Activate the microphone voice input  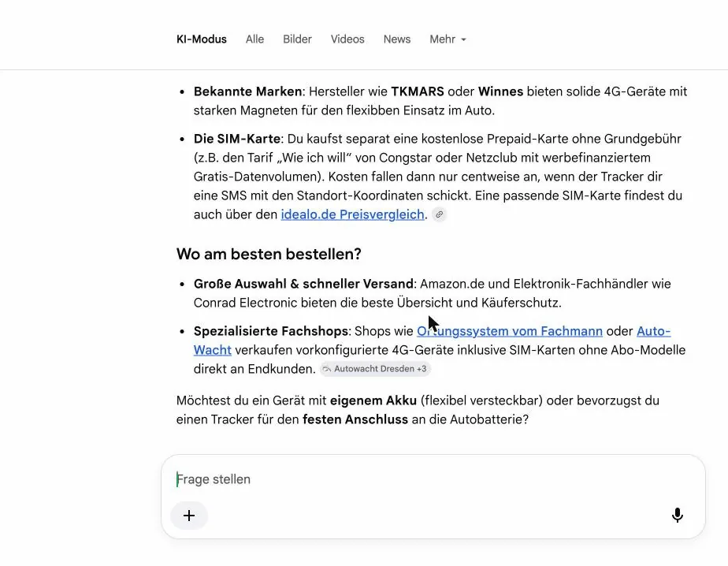[678, 516]
